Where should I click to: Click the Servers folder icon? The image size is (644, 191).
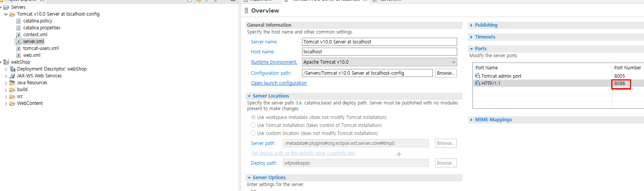coord(6,7)
